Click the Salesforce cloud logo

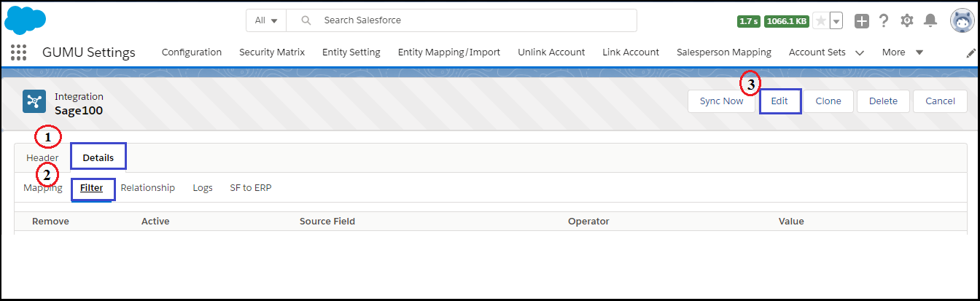[x=26, y=20]
